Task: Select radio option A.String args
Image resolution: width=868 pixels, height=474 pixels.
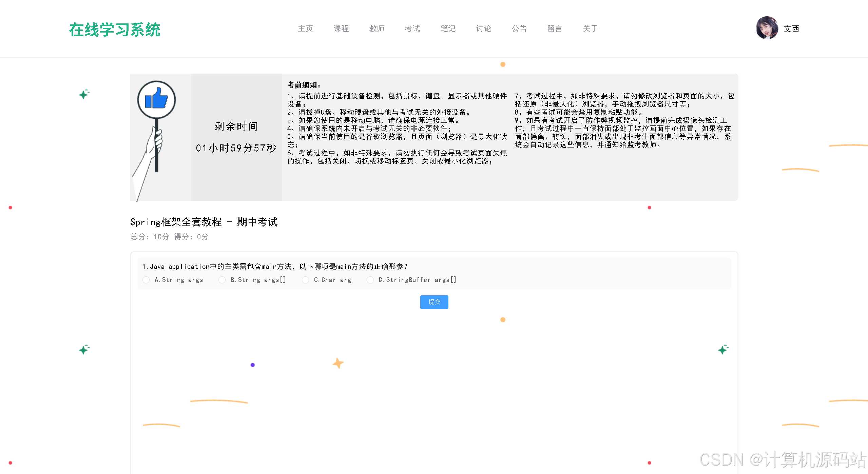Action: (146, 280)
